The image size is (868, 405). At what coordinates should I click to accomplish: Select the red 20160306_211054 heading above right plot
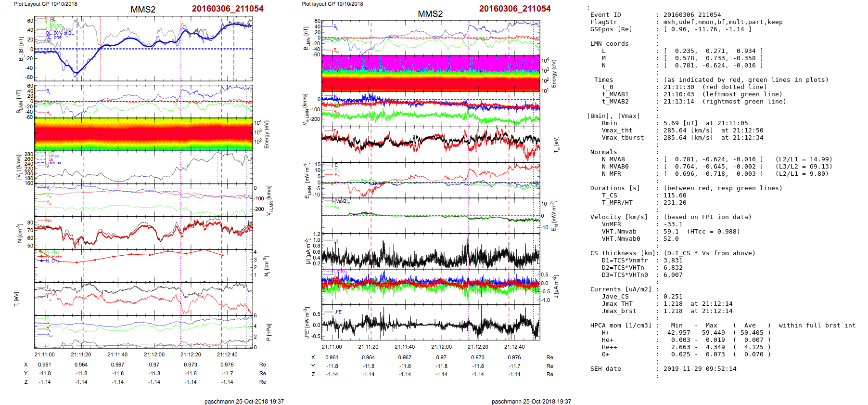click(x=514, y=9)
